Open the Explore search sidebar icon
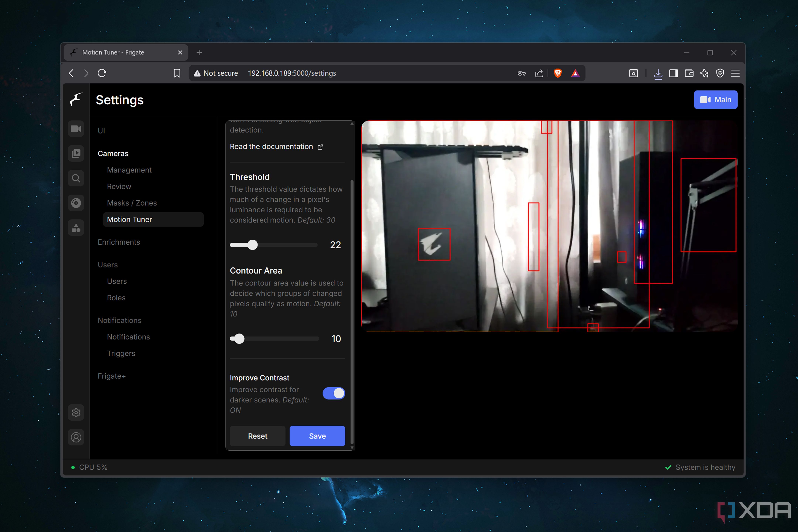 [76, 178]
